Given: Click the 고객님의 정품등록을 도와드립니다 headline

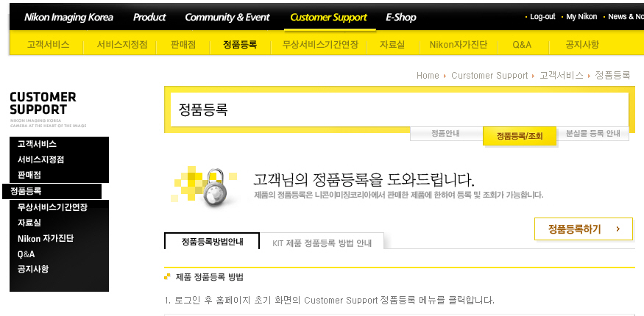Looking at the screenshot, I should 364,179.
